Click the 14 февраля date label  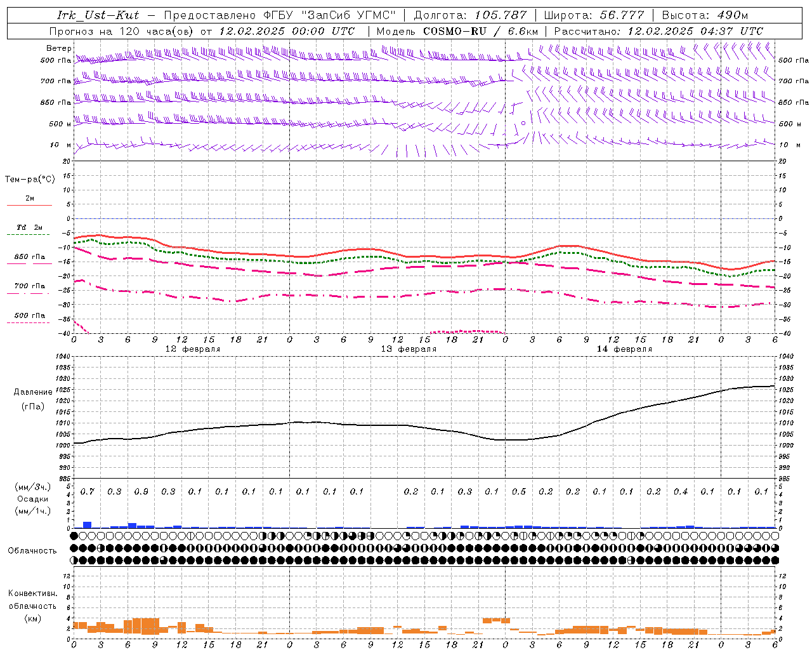tap(624, 349)
